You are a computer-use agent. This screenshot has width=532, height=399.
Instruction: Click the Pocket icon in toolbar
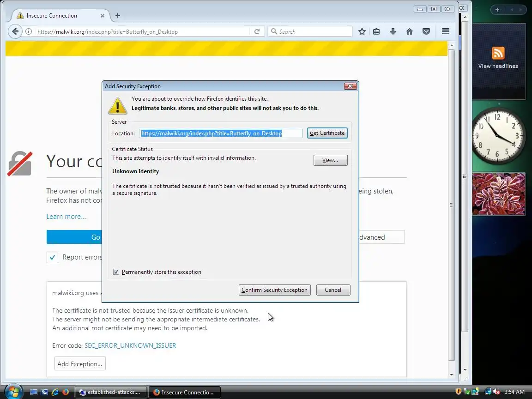click(x=426, y=31)
